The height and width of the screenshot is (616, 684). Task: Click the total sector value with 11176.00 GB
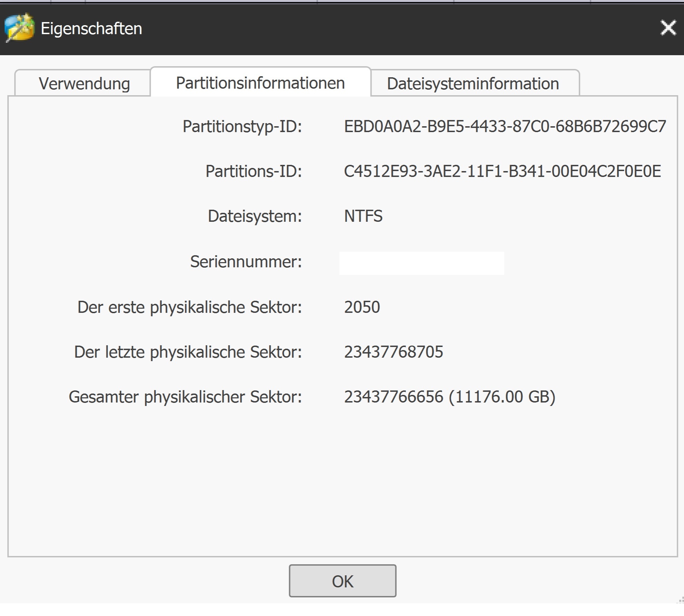click(449, 397)
